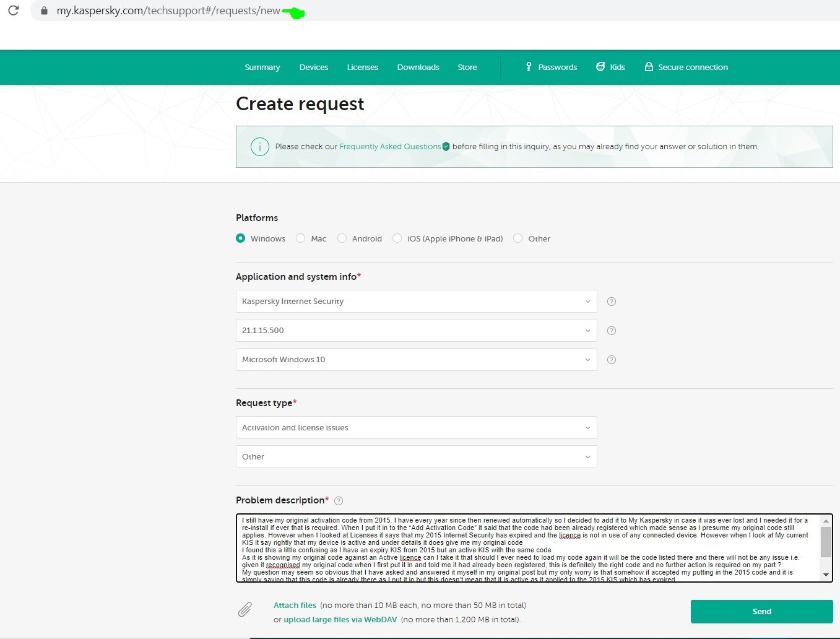Image resolution: width=840 pixels, height=639 pixels.
Task: Go to the Downloads tab
Action: coord(418,67)
